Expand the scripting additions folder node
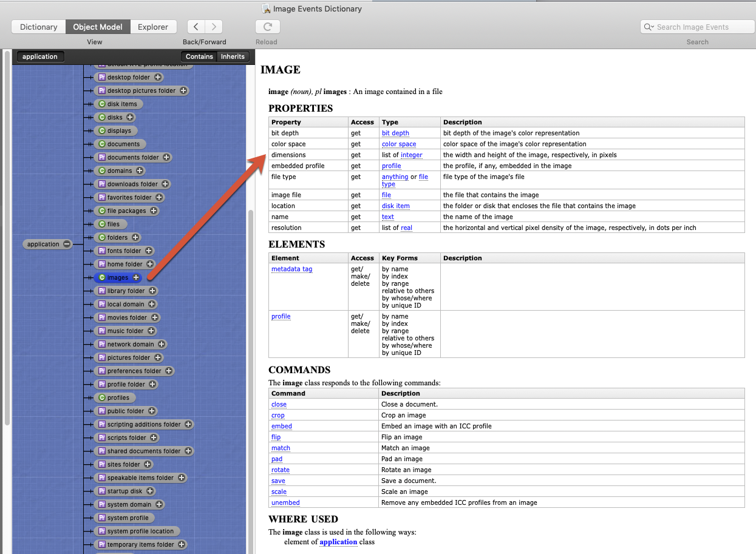This screenshot has width=756, height=554. pyautogui.click(x=188, y=425)
